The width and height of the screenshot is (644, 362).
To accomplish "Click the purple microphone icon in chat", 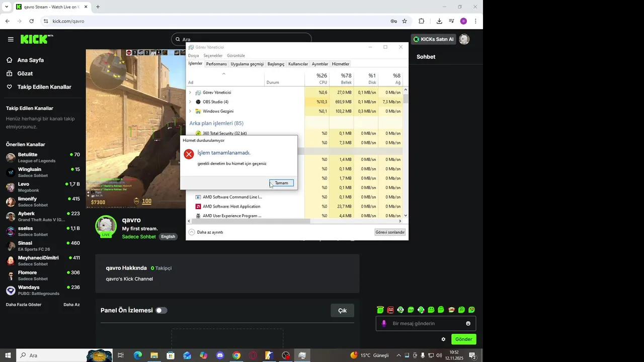I will click(384, 324).
